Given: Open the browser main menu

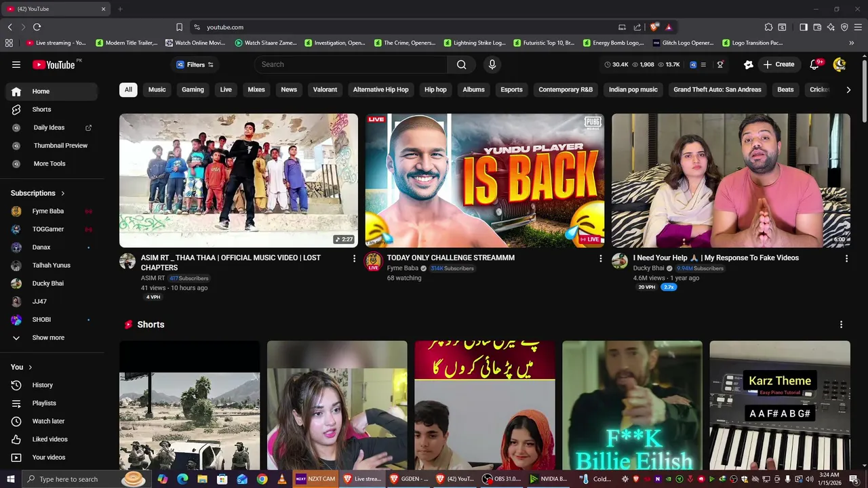Looking at the screenshot, I should point(859,27).
